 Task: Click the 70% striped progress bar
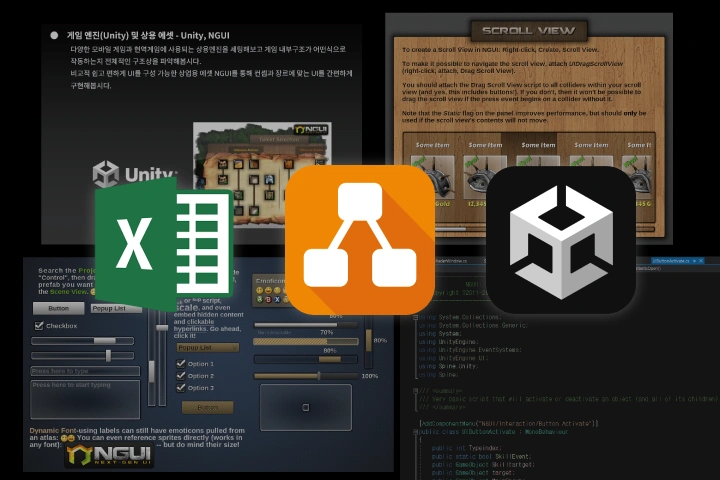tap(306, 341)
